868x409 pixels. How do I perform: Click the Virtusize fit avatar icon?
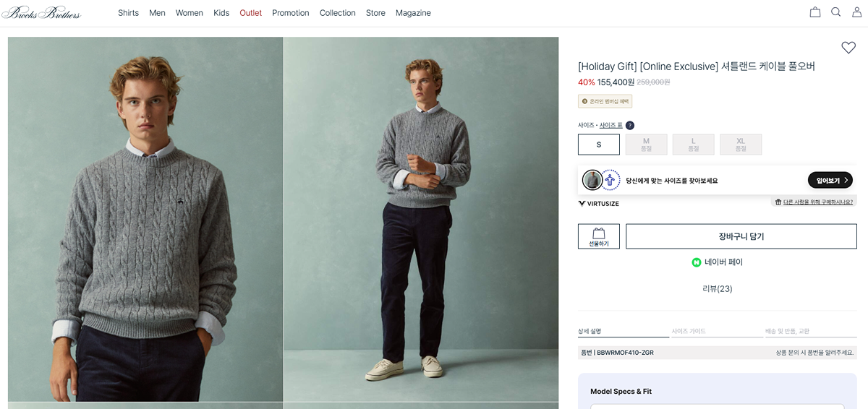593,180
